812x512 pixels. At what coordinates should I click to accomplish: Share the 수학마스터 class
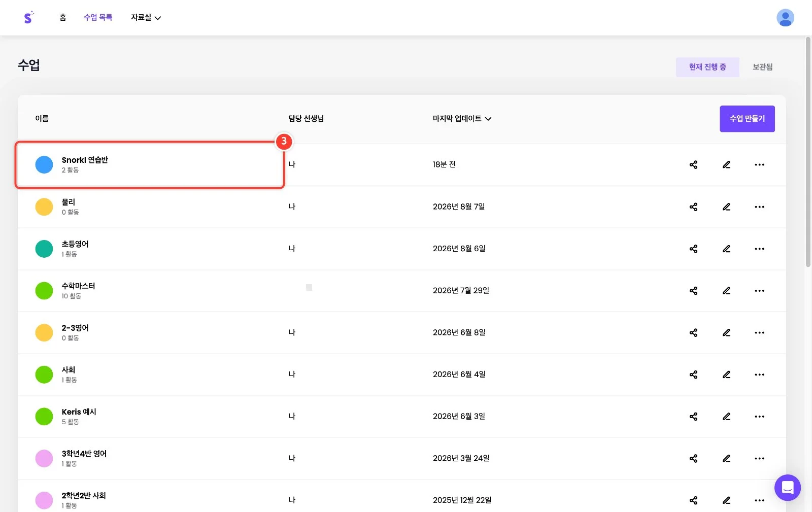693,291
